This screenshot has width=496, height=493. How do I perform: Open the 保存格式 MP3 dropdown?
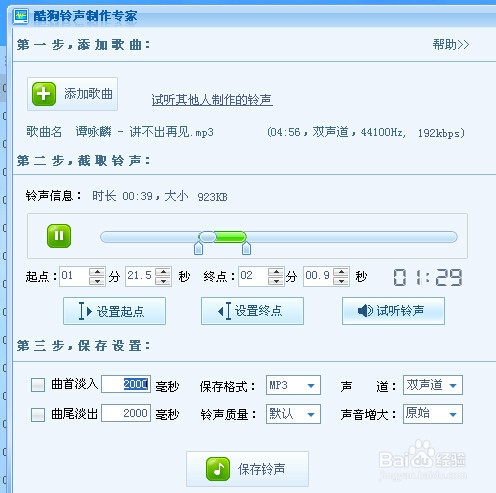293,385
